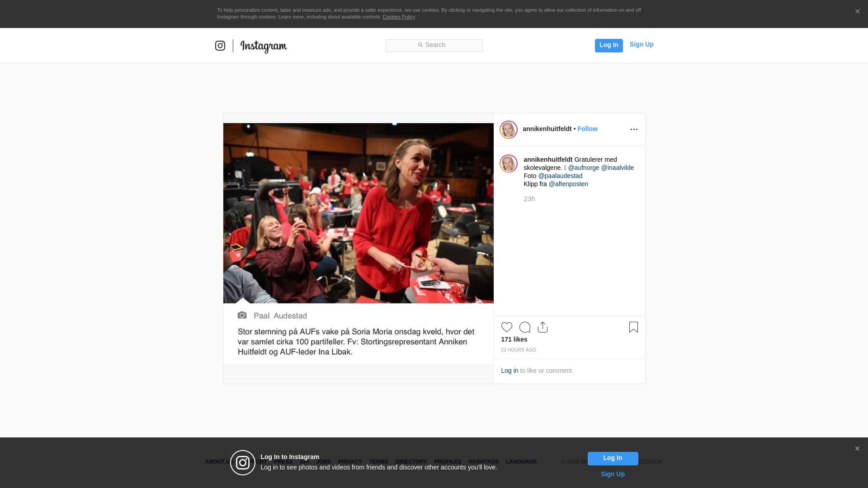The image size is (868, 488).
Task: Open the three-dot more options menu
Action: 634,130
